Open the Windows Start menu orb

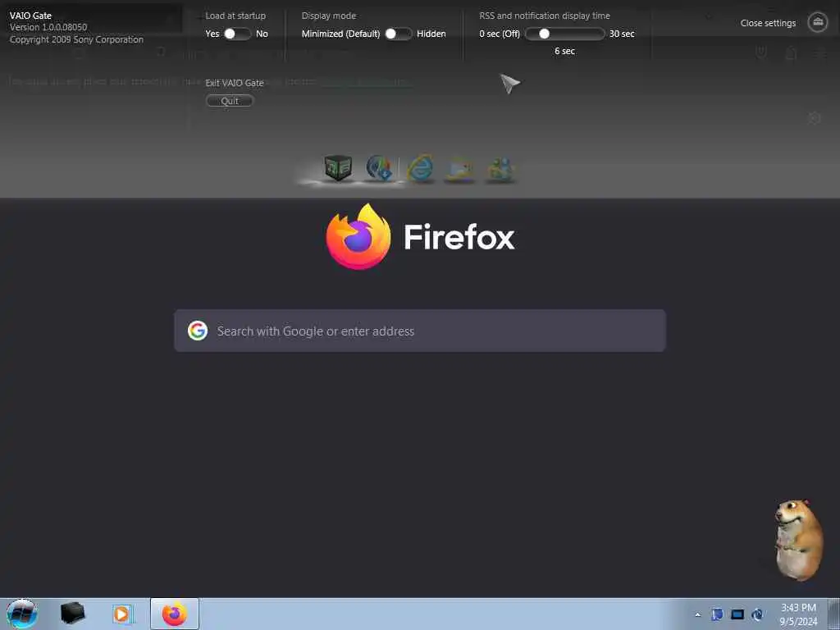pyautogui.click(x=22, y=614)
